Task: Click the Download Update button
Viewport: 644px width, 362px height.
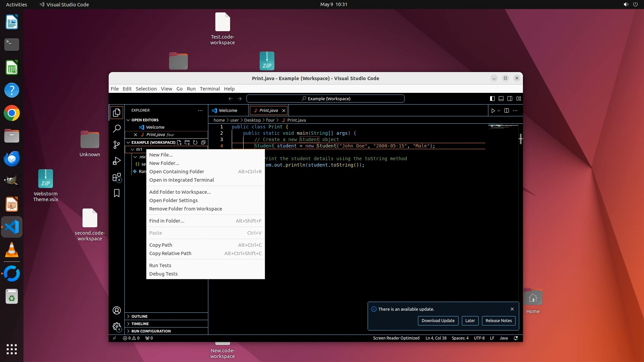Action: pos(438,321)
